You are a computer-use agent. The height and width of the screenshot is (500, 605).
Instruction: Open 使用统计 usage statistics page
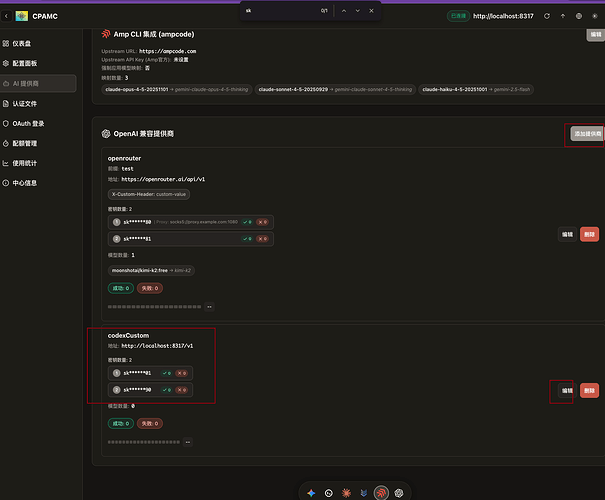point(39,163)
